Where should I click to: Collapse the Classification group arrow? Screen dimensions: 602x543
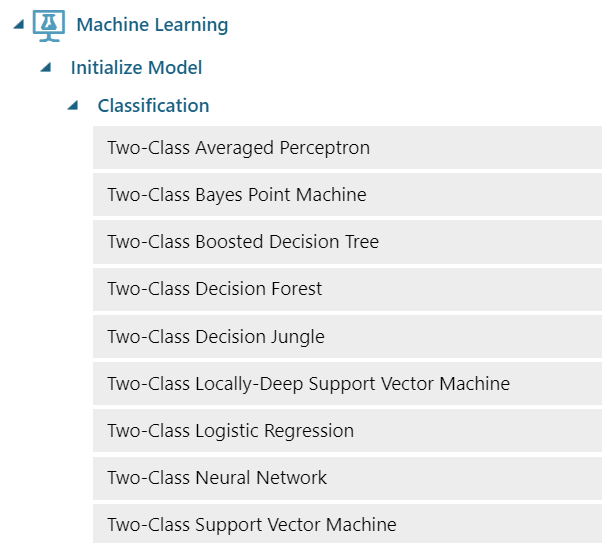click(72, 105)
